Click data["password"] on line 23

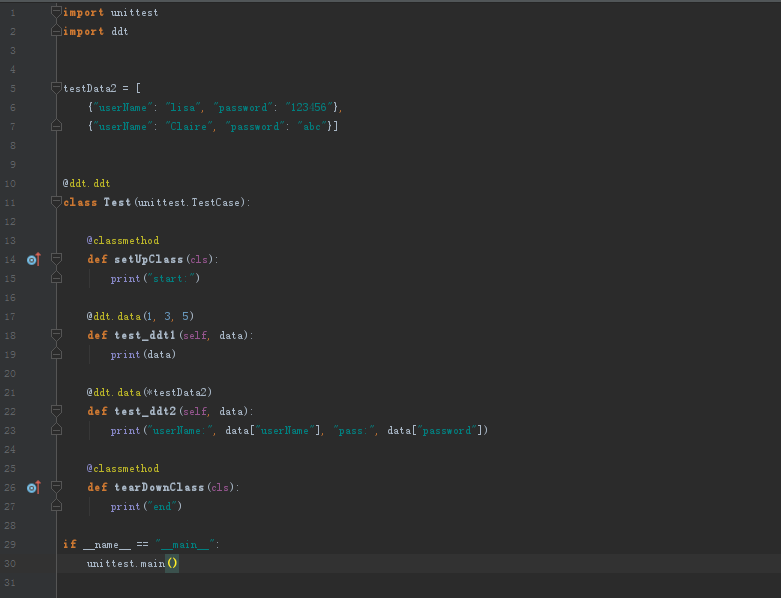(435, 431)
